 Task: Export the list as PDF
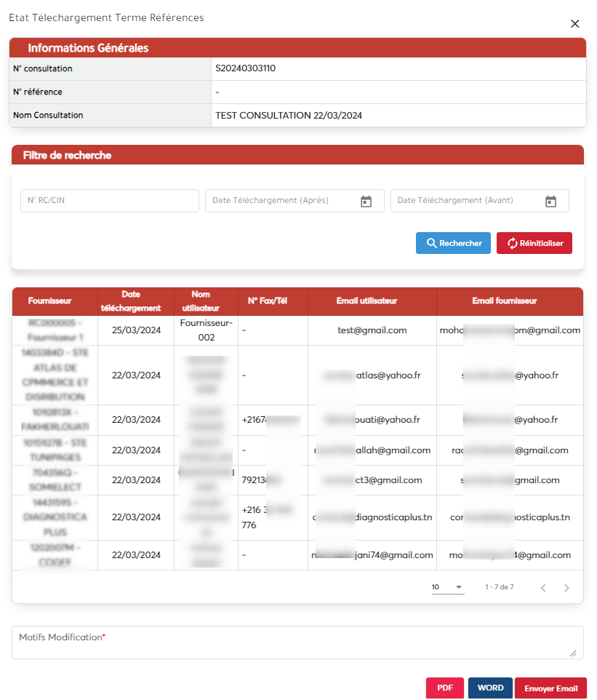pyautogui.click(x=444, y=688)
